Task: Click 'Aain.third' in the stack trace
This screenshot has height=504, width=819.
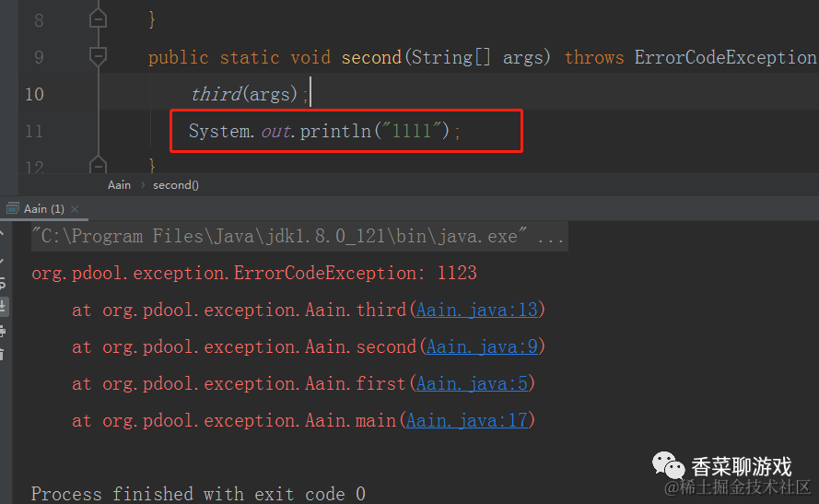Action: [356, 311]
